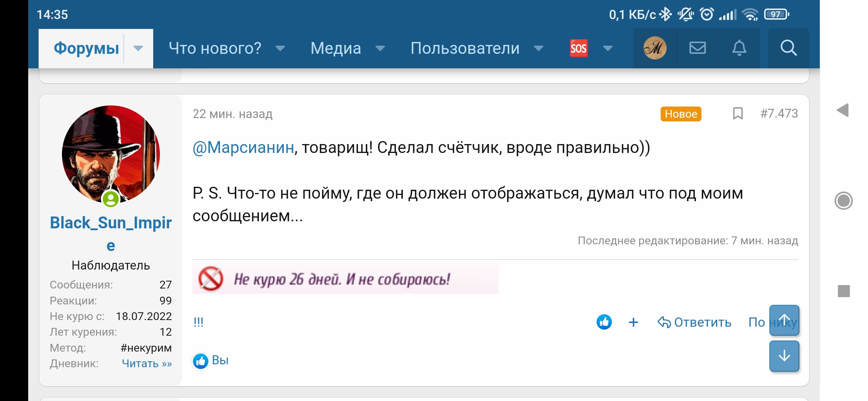Open the Медиа menu item
868x401 pixels.
tap(336, 48)
